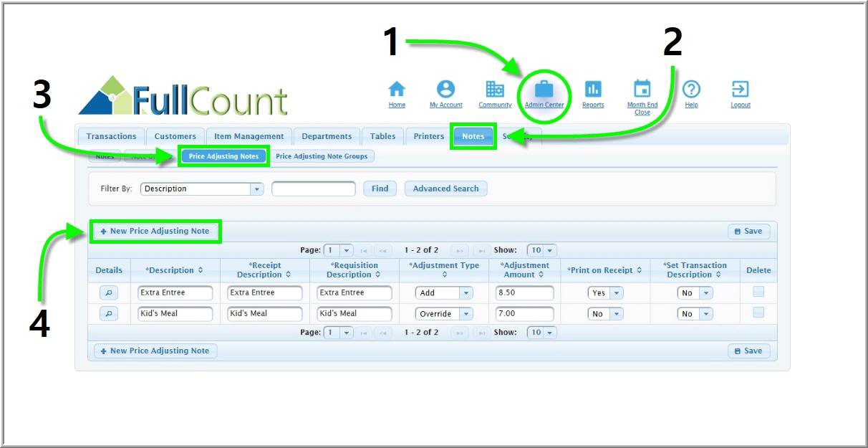
Task: Click the Admin Center briefcase icon
Action: tap(544, 90)
